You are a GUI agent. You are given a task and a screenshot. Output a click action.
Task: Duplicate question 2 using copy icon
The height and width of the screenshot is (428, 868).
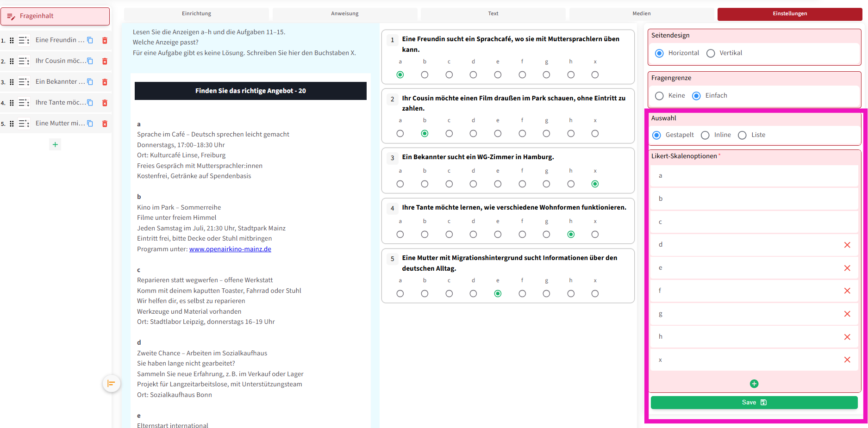pos(90,61)
